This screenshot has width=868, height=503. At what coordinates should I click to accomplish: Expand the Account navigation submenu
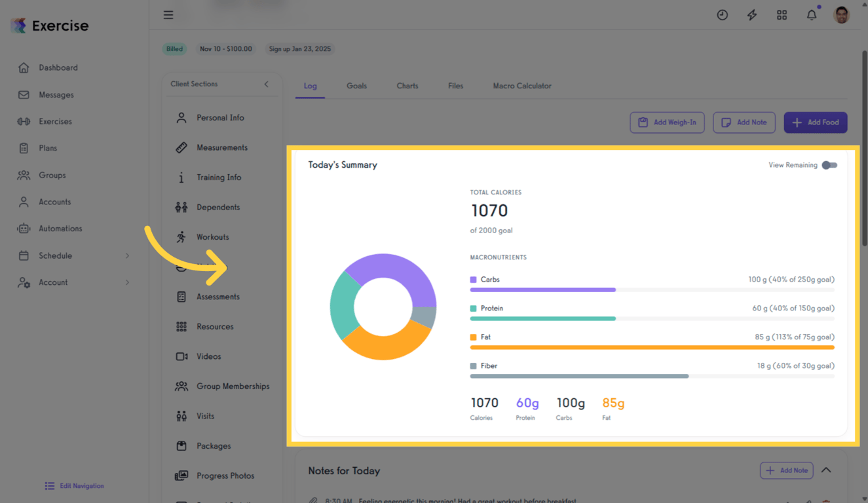(127, 283)
